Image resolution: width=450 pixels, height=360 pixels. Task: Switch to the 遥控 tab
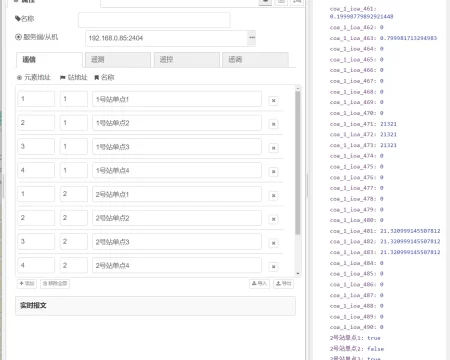(187, 60)
